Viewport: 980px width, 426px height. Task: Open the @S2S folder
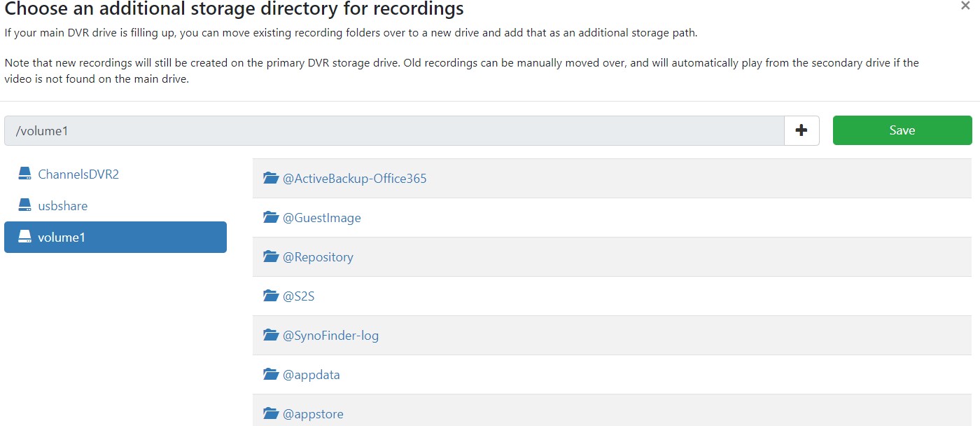click(x=298, y=296)
